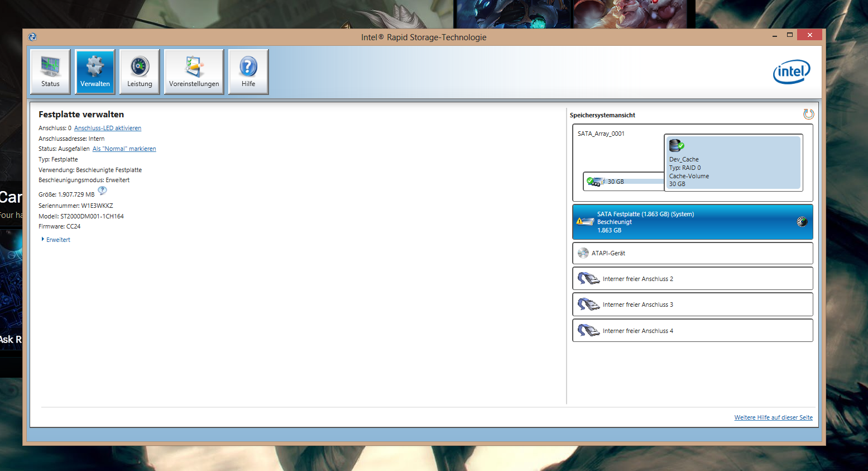
Task: Click the acceleration icon on SATA Festplatte row
Action: click(802, 222)
